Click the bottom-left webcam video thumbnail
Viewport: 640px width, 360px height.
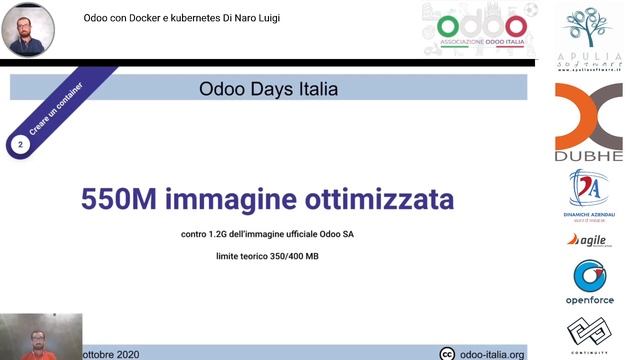click(x=41, y=337)
